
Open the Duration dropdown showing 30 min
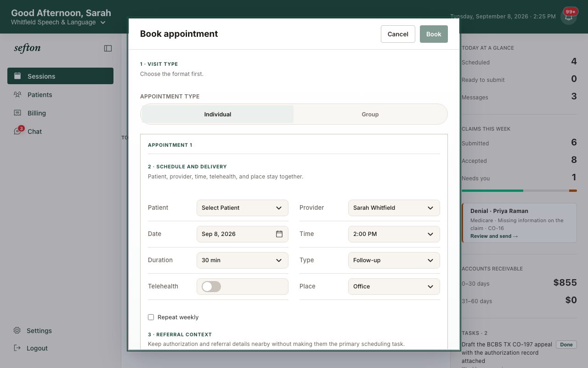243,260
